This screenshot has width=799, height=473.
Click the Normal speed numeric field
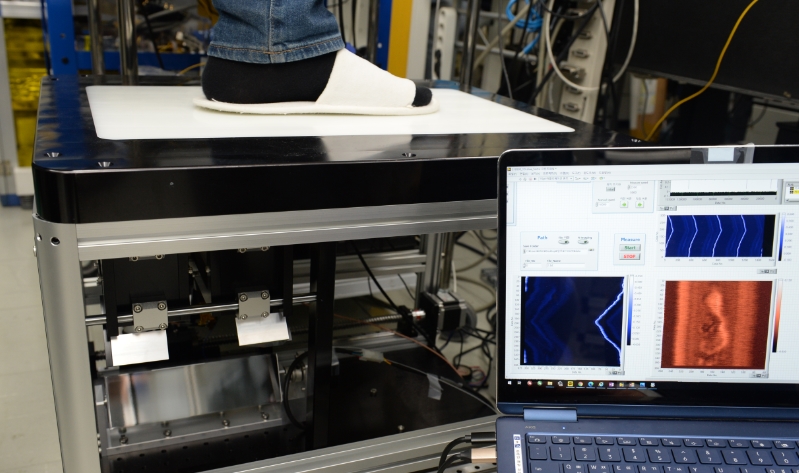[603, 204]
